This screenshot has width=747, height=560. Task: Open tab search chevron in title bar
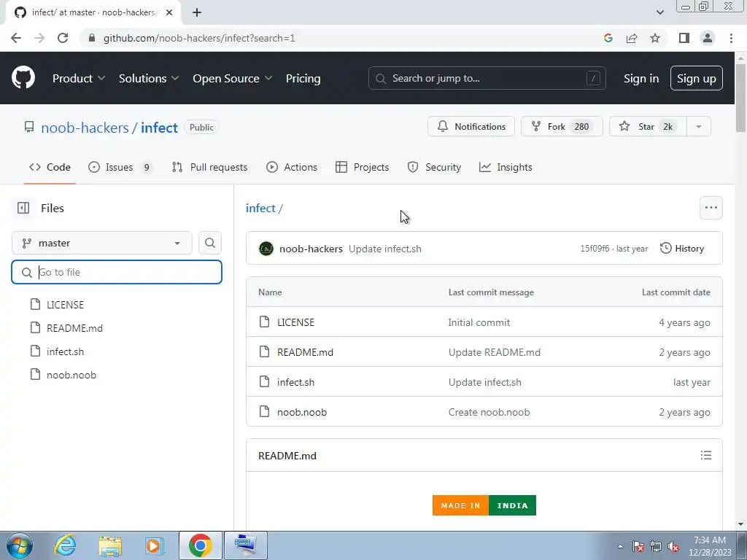(x=659, y=12)
